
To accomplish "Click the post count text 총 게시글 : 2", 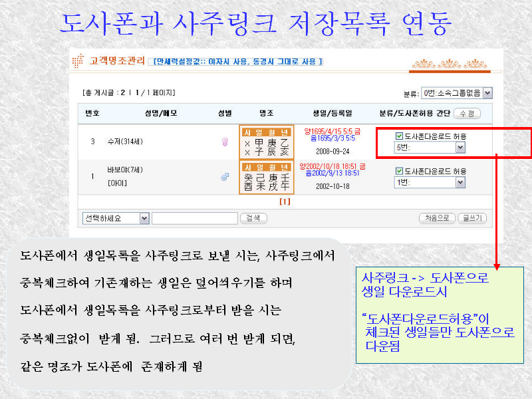I will click(104, 92).
